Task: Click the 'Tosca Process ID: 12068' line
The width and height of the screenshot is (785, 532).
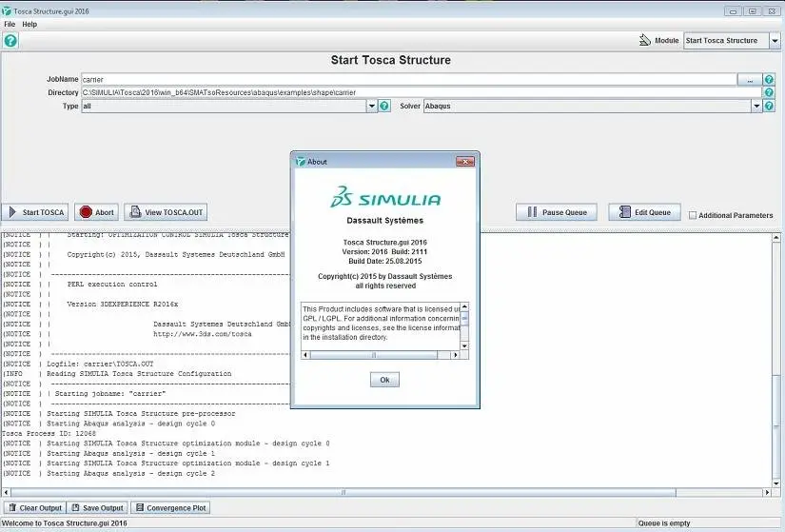Action: tap(49, 433)
